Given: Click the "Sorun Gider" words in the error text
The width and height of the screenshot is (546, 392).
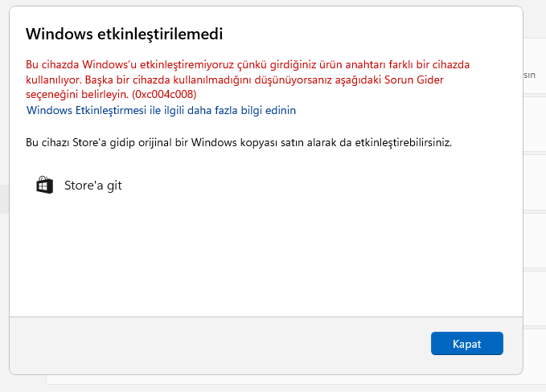Looking at the screenshot, I should tap(413, 80).
